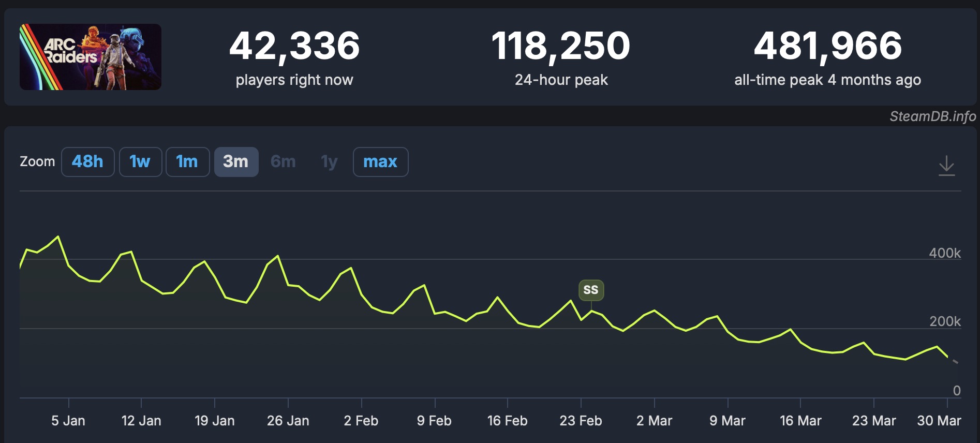Click the 481,966 all-time peak figure
Viewport: 980px width, 443px height.
pyautogui.click(x=828, y=46)
